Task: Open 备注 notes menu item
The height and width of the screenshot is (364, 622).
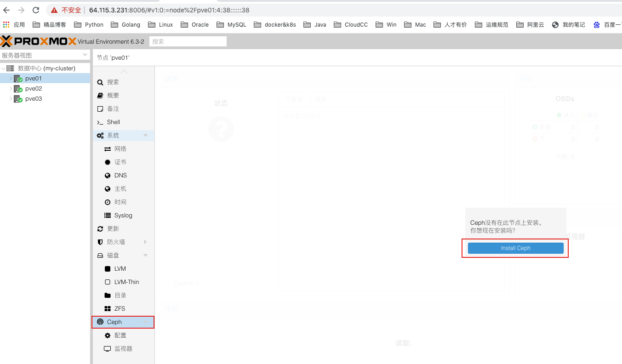Action: pos(123,109)
